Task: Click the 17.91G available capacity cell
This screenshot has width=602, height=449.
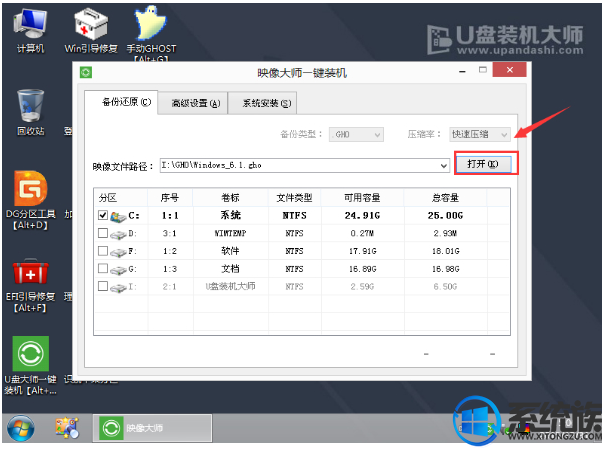Action: click(x=362, y=251)
